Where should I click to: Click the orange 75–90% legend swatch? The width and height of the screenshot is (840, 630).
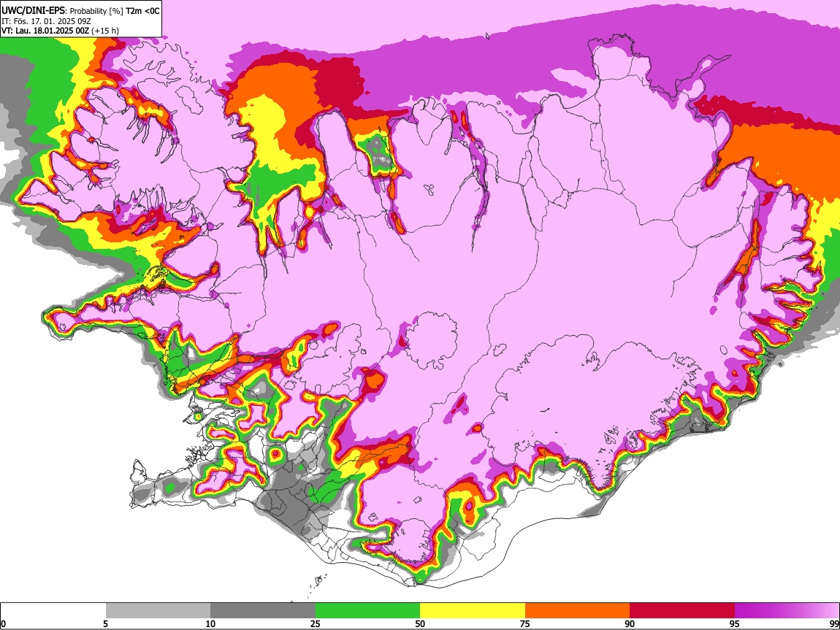(577, 611)
